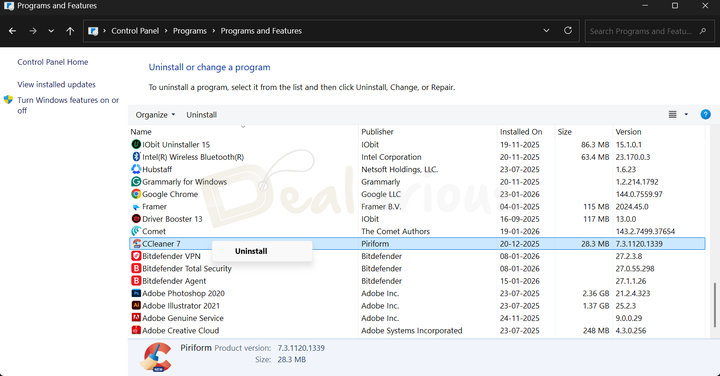This screenshot has height=376, width=720.
Task: Click Uninstall in the toolbar
Action: coord(201,115)
